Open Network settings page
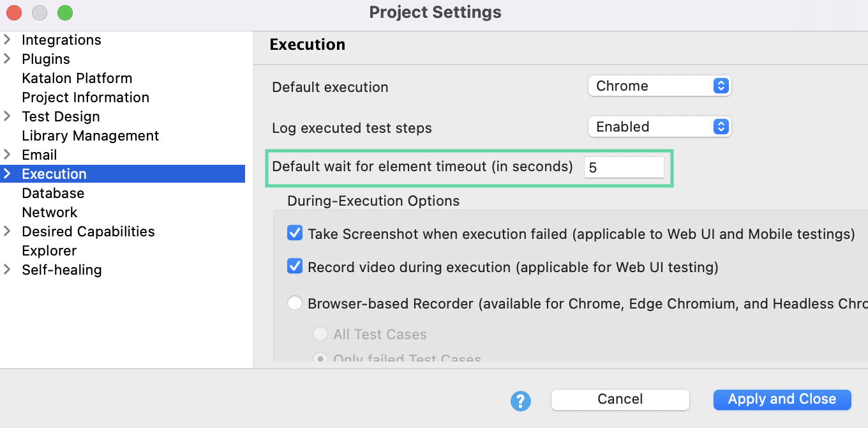 49,212
